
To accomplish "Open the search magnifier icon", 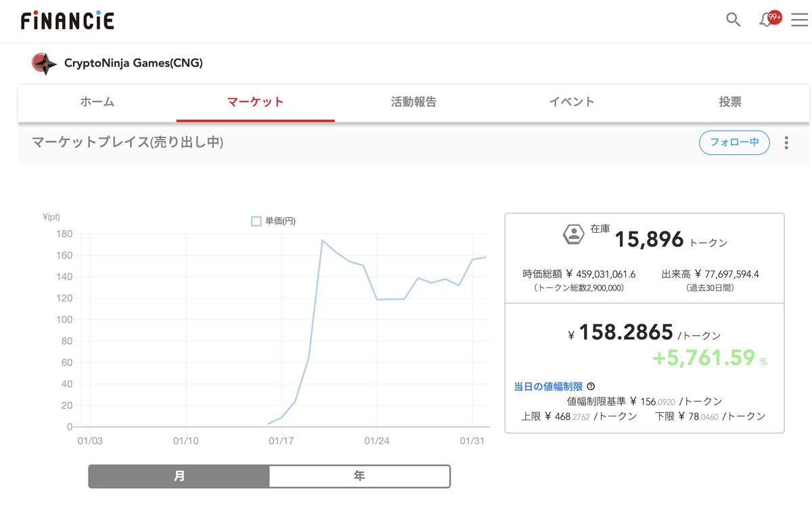I will tap(733, 20).
